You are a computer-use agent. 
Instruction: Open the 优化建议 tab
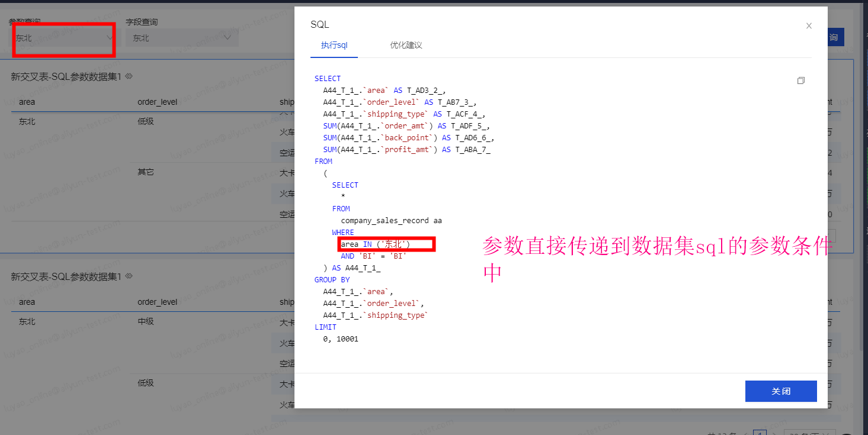pos(406,46)
